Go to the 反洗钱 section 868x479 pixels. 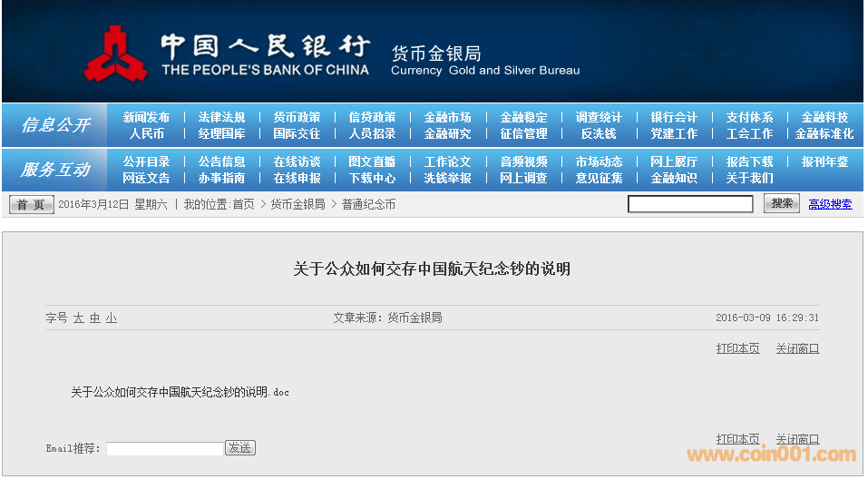click(x=598, y=134)
